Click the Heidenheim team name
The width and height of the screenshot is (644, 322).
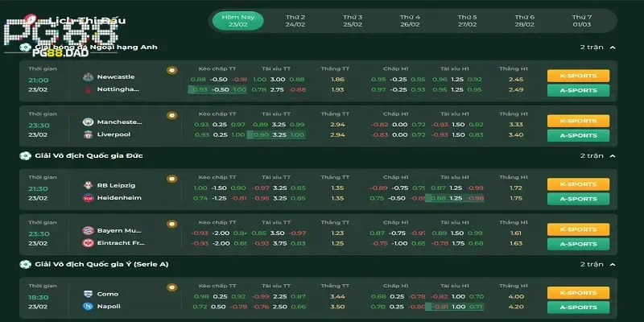119,198
